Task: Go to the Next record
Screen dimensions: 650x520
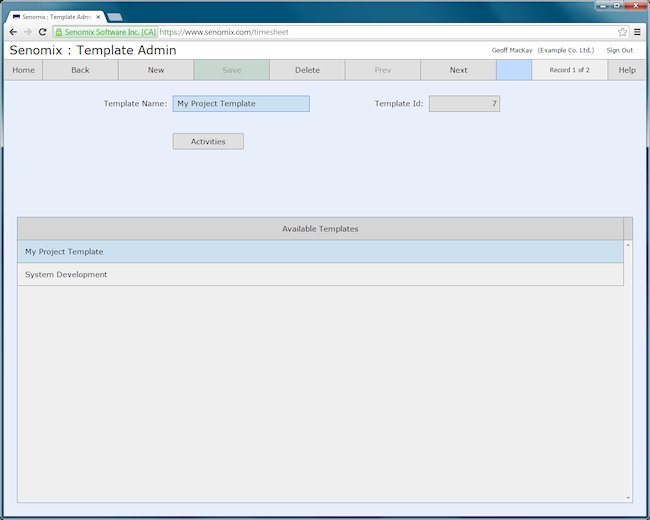Action: point(458,70)
